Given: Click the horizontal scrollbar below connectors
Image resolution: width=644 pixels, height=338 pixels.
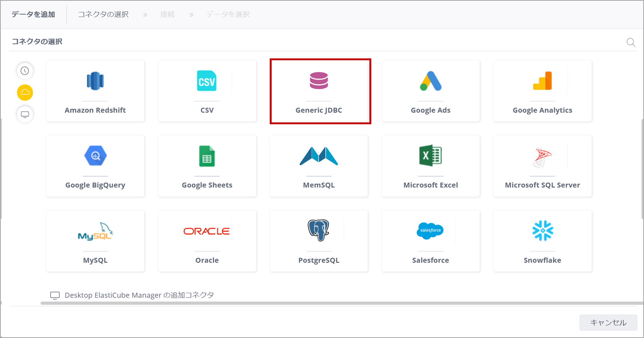Looking at the screenshot, I should coord(342,303).
